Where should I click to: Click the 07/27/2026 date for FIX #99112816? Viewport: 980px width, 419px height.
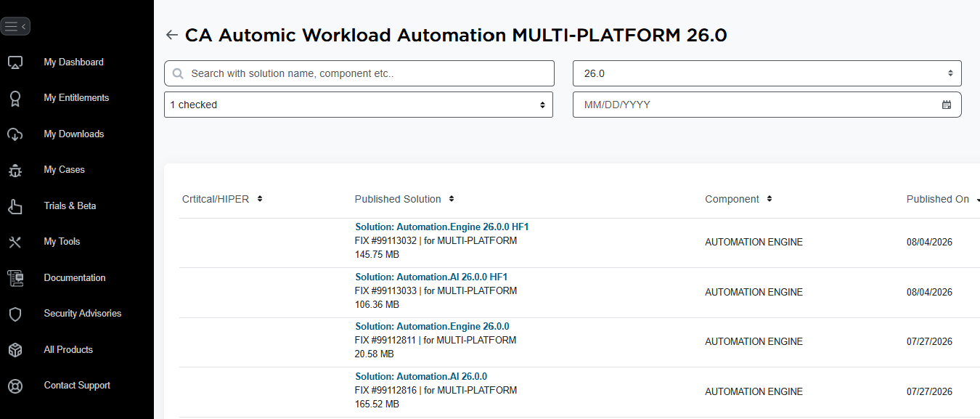pos(929,392)
